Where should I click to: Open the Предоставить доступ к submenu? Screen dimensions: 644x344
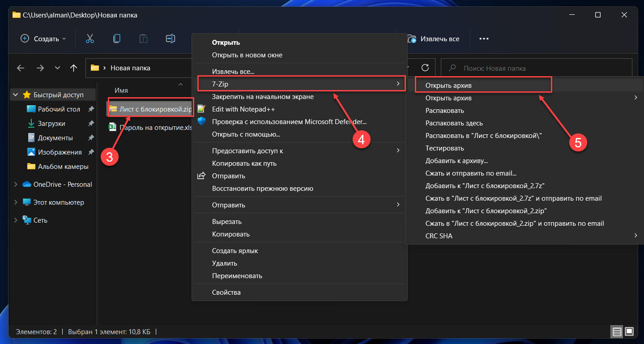coord(299,151)
